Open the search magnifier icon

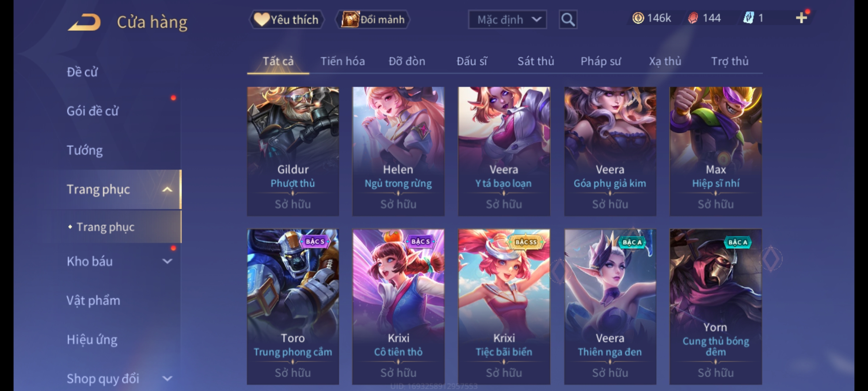(x=568, y=20)
